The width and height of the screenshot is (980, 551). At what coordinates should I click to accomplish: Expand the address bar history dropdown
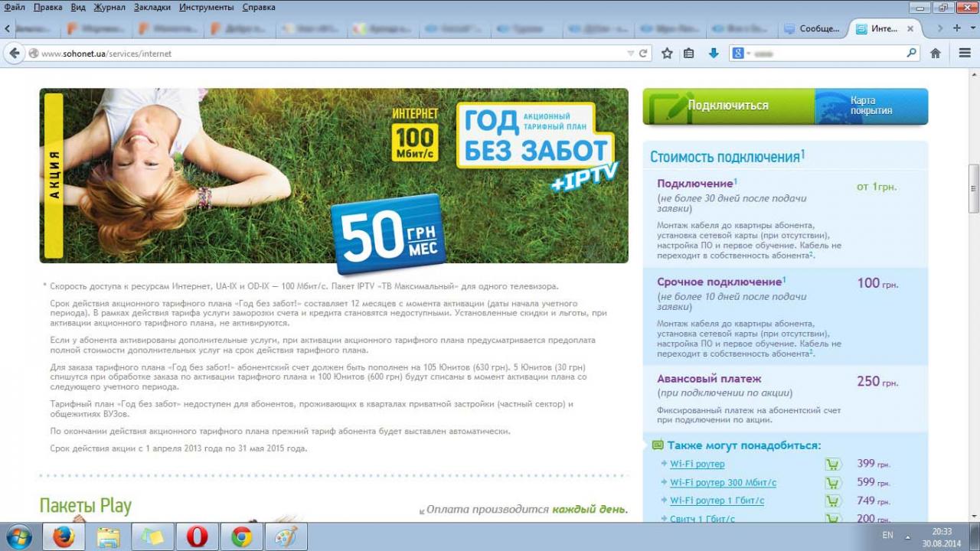(x=631, y=54)
